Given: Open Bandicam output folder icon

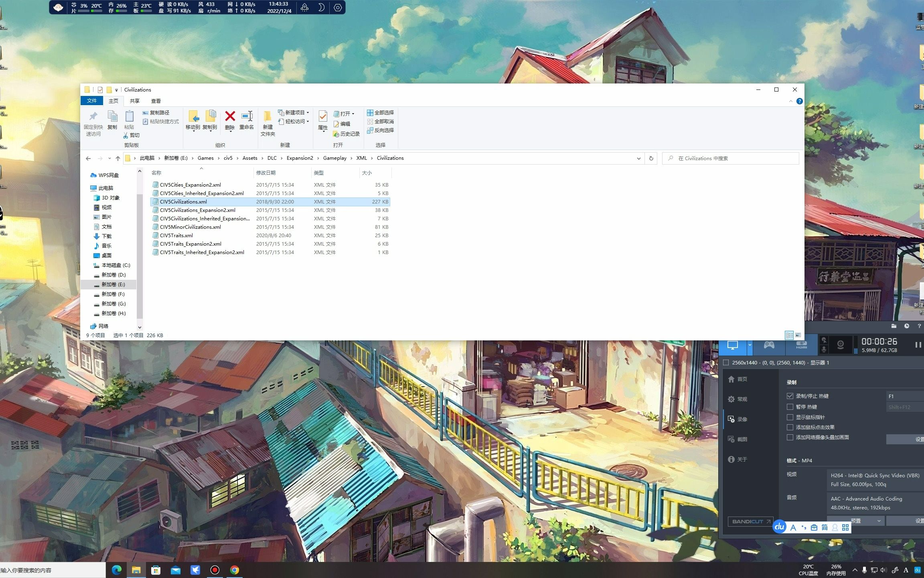Looking at the screenshot, I should (894, 326).
